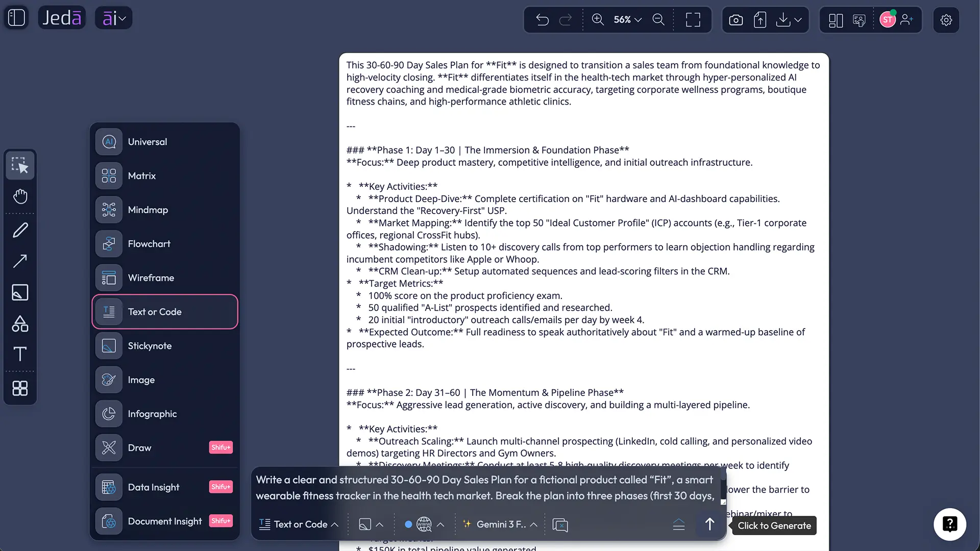Choose Matrix from the AI menu
This screenshot has width=980, height=551.
165,176
